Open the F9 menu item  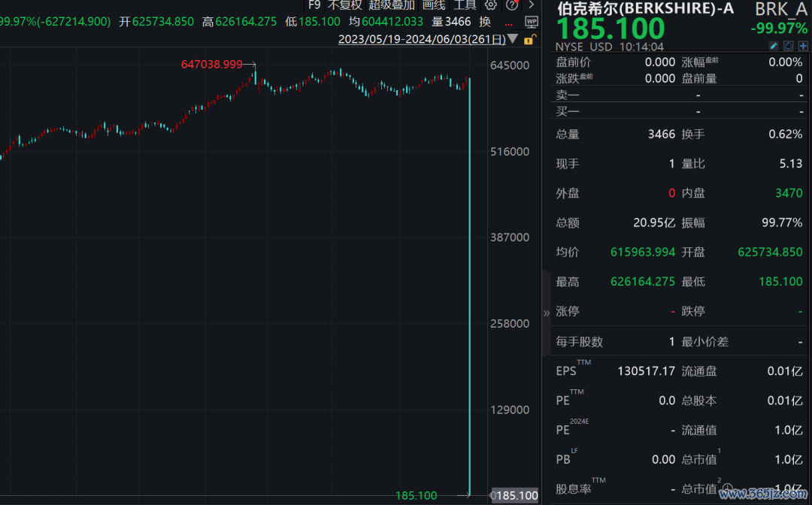coord(314,5)
